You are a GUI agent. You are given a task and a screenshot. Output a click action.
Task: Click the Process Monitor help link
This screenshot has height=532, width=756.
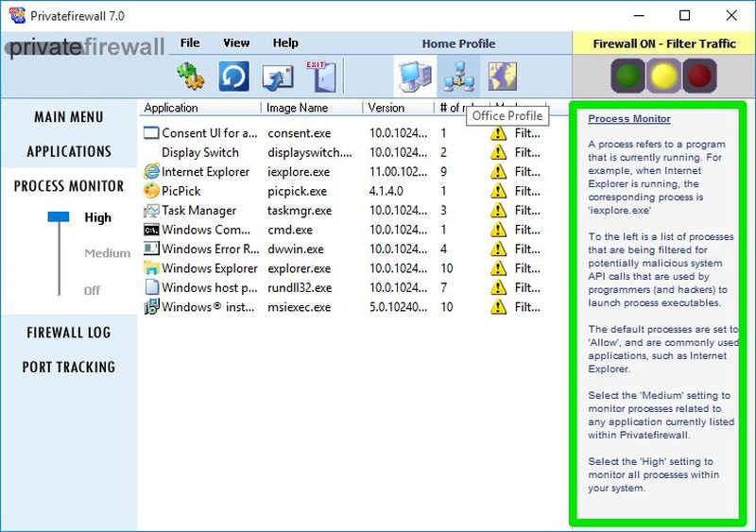coord(629,119)
